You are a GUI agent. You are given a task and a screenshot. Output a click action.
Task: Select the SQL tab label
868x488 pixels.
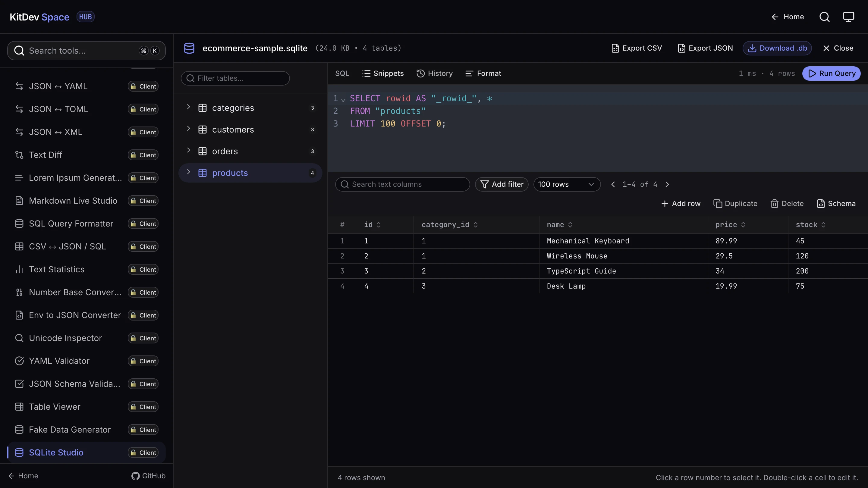coord(342,74)
